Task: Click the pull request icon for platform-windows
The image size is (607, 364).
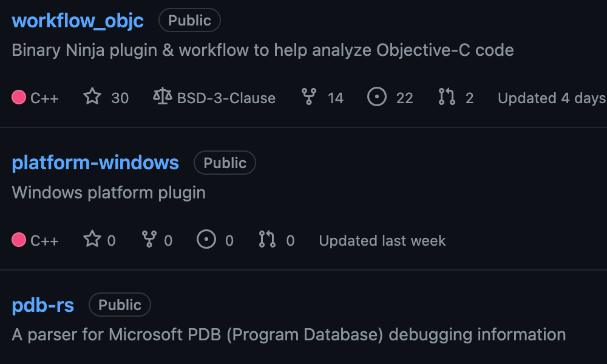Action: point(267,240)
